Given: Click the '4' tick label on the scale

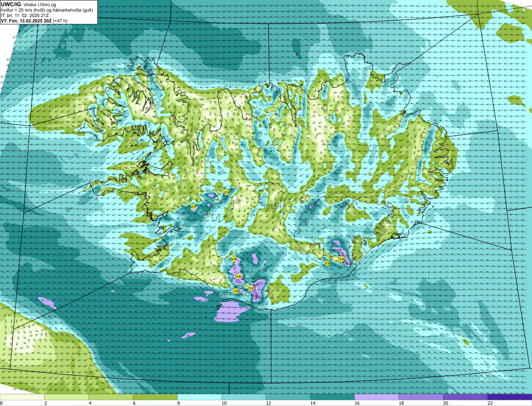Looking at the screenshot, I should click(90, 403).
